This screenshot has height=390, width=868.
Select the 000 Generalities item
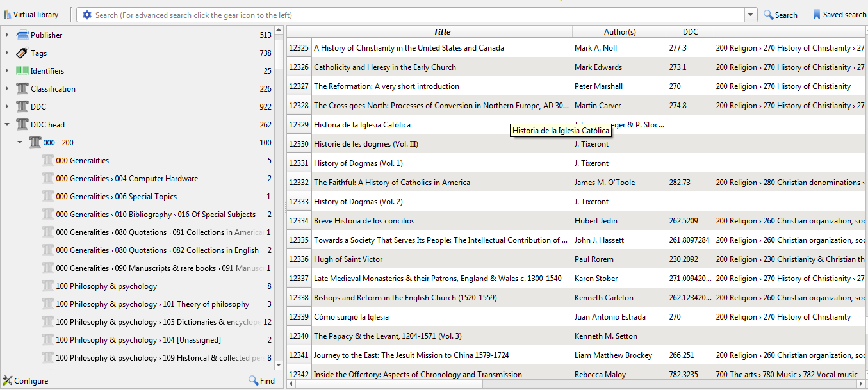click(82, 161)
